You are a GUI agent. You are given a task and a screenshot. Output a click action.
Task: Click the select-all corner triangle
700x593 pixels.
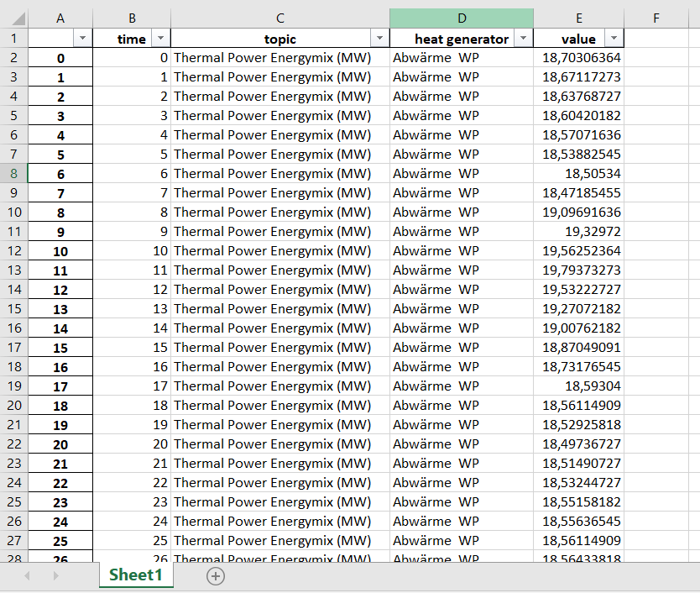pyautogui.click(x=18, y=18)
